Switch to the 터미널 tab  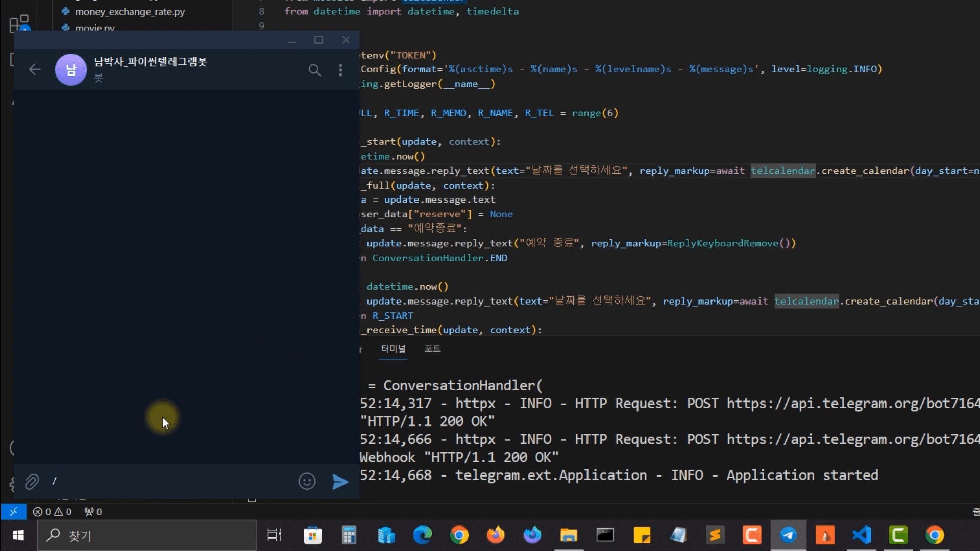tap(393, 349)
